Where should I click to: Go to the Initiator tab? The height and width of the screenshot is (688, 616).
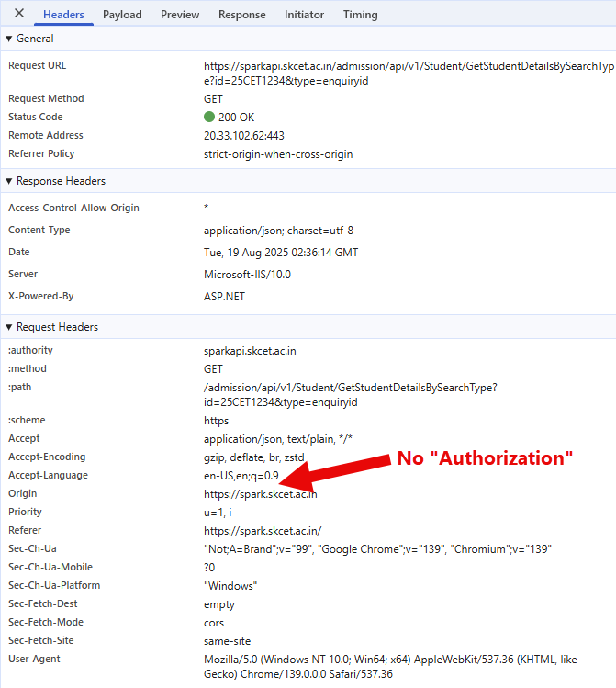pyautogui.click(x=304, y=15)
